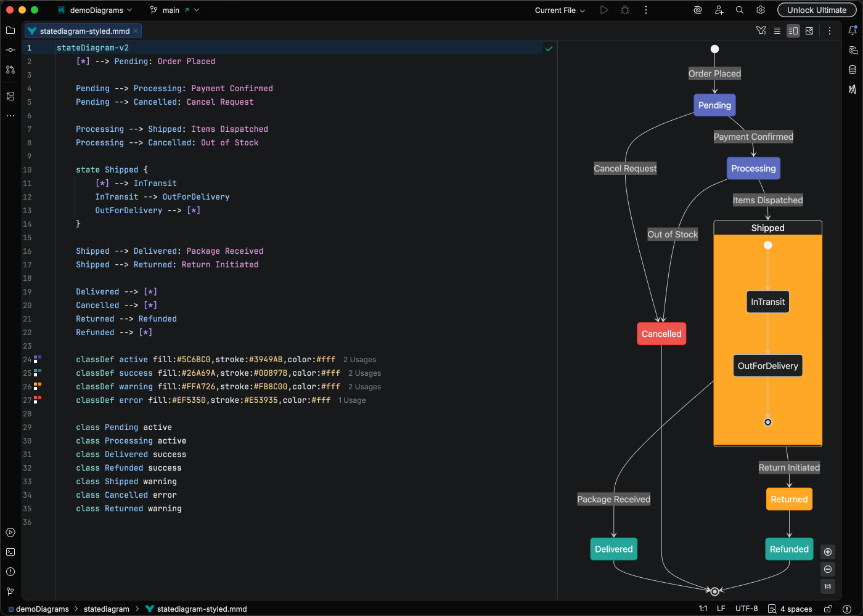The image size is (863, 616).
Task: Open the Problems tool window
Action: tap(10, 572)
